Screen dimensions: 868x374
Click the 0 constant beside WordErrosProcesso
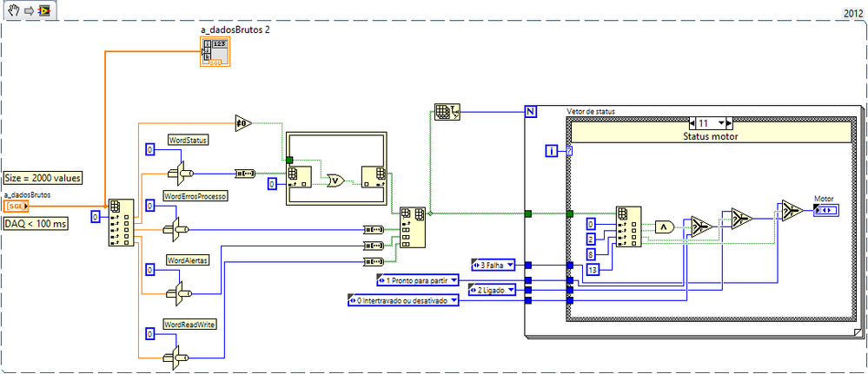[150, 206]
